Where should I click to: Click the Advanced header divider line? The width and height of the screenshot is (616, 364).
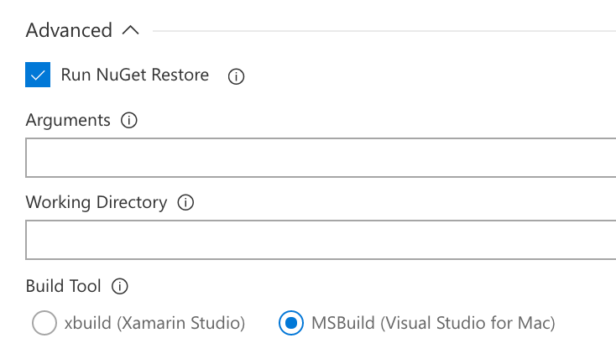[384, 31]
